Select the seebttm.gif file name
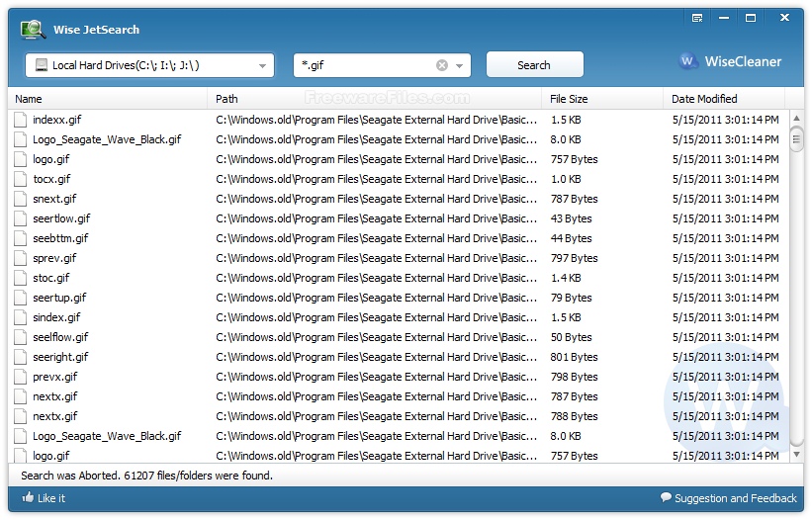812x520 pixels. click(x=60, y=238)
